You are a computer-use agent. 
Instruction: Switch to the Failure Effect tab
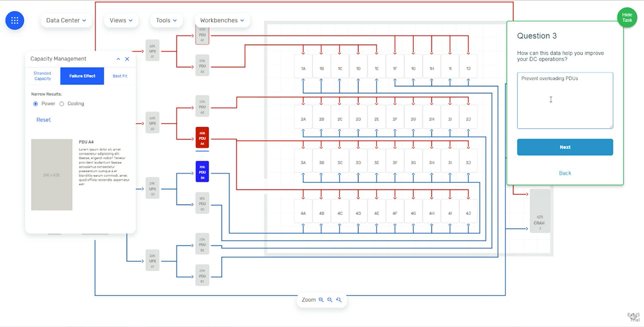point(82,76)
